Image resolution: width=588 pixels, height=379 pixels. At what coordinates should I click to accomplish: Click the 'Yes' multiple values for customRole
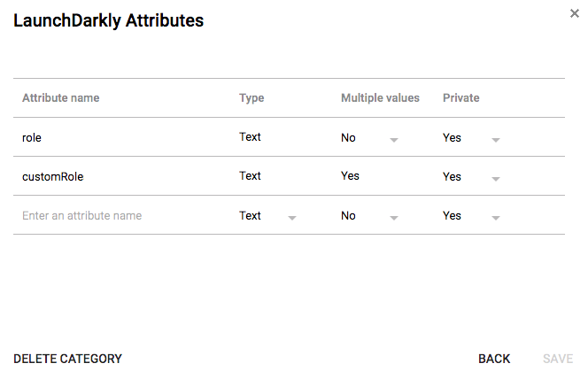[350, 176]
